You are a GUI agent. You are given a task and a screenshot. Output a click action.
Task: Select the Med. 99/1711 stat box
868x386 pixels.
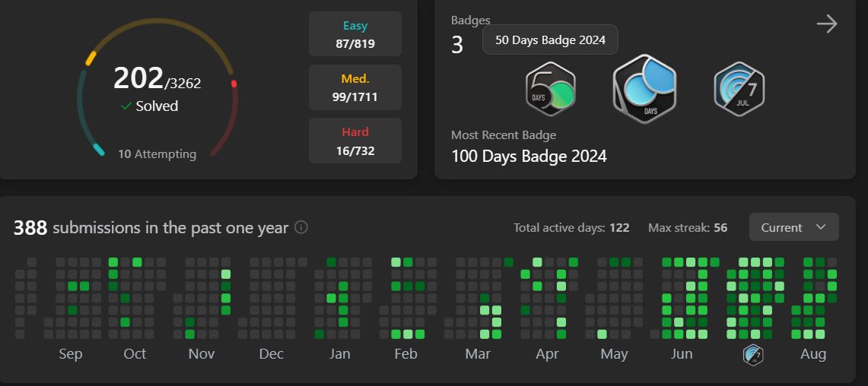[355, 87]
